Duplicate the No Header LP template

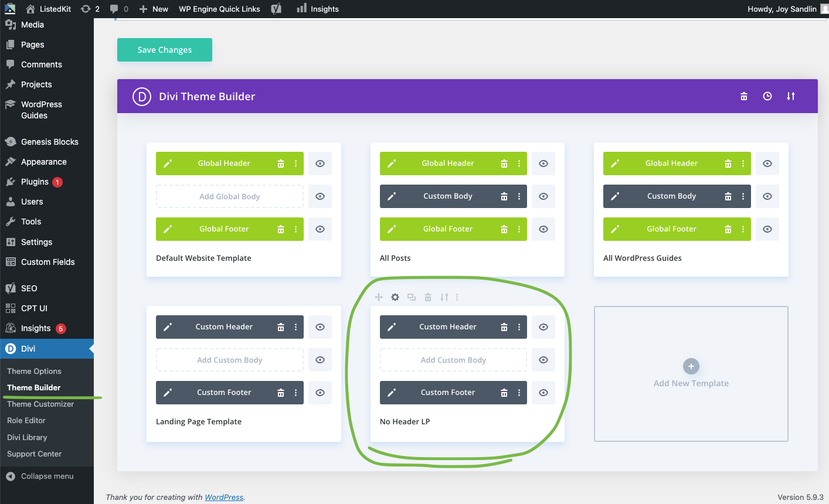coord(412,297)
